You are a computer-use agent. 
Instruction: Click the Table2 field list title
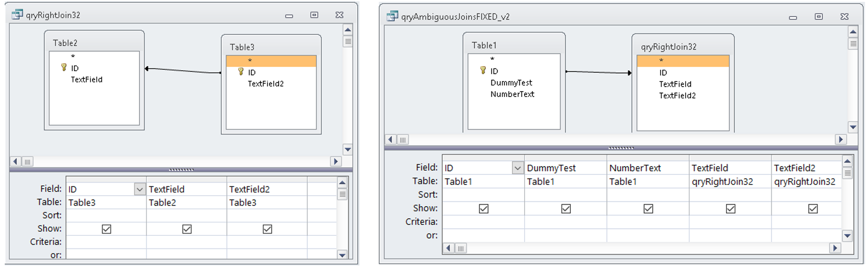coord(65,43)
